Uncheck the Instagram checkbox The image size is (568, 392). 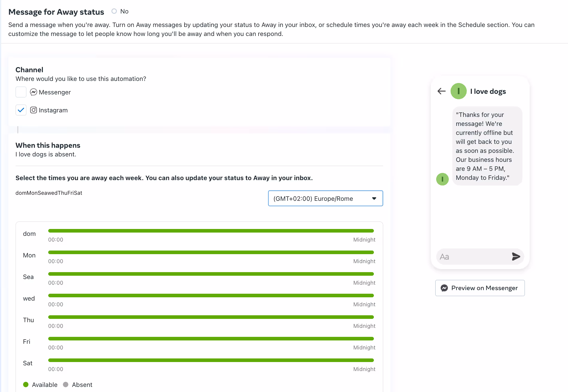click(x=21, y=110)
